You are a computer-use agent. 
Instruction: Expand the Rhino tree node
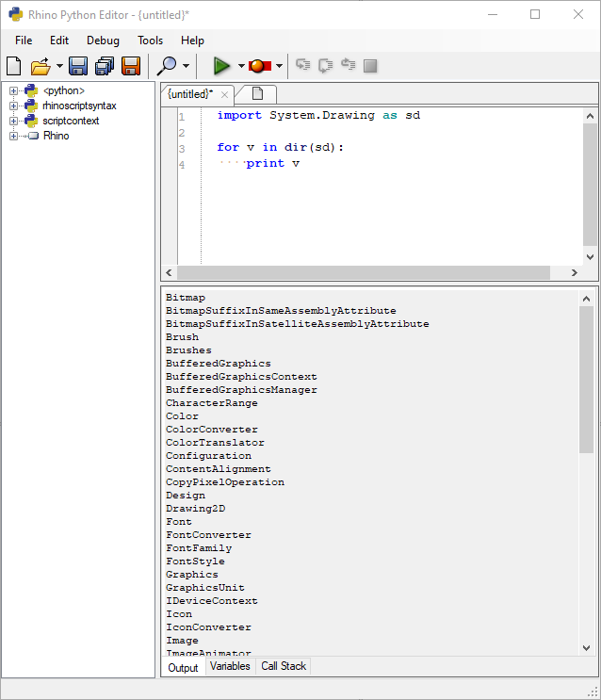13,137
